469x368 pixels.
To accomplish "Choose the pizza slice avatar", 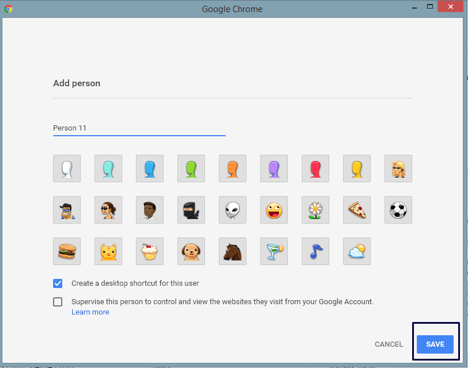I will [x=357, y=210].
